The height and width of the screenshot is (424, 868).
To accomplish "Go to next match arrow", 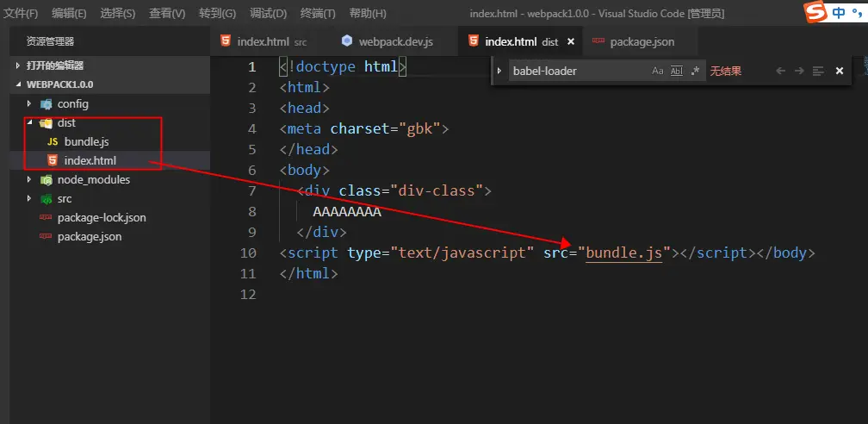I will [799, 71].
